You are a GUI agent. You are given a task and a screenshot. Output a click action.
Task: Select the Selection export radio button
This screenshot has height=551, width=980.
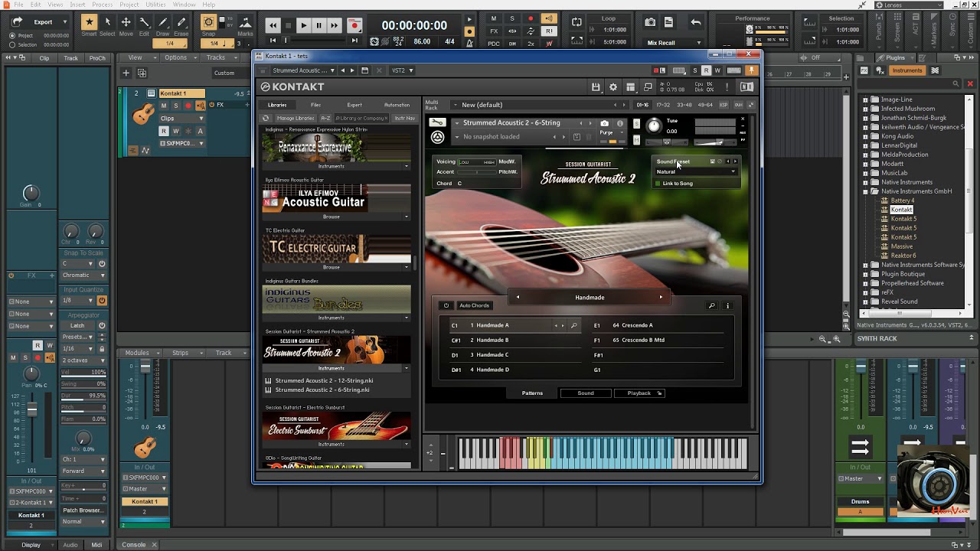(x=11, y=44)
